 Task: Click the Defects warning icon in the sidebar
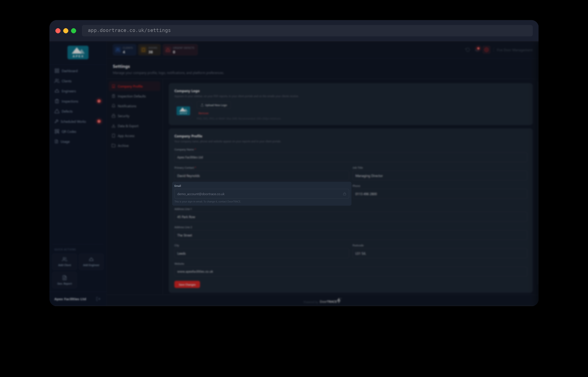(57, 111)
